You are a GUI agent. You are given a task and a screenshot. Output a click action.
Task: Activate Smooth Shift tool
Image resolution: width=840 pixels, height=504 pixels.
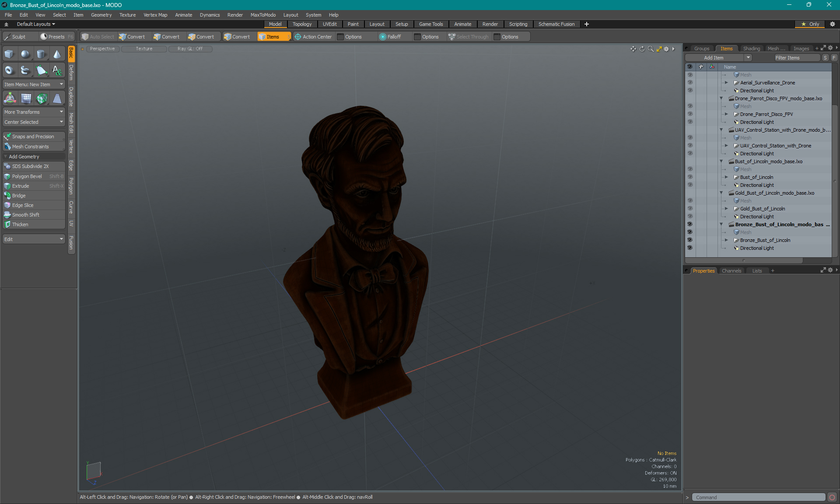pyautogui.click(x=34, y=215)
